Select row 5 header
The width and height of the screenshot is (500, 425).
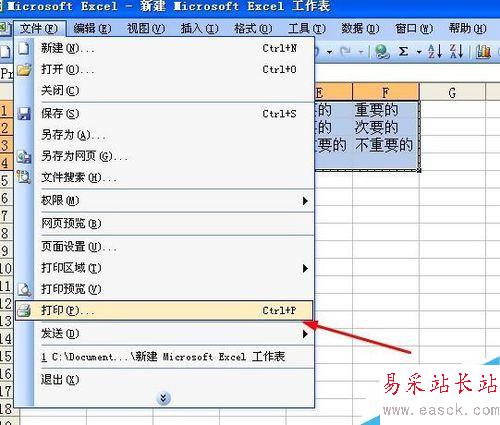[x=6, y=180]
